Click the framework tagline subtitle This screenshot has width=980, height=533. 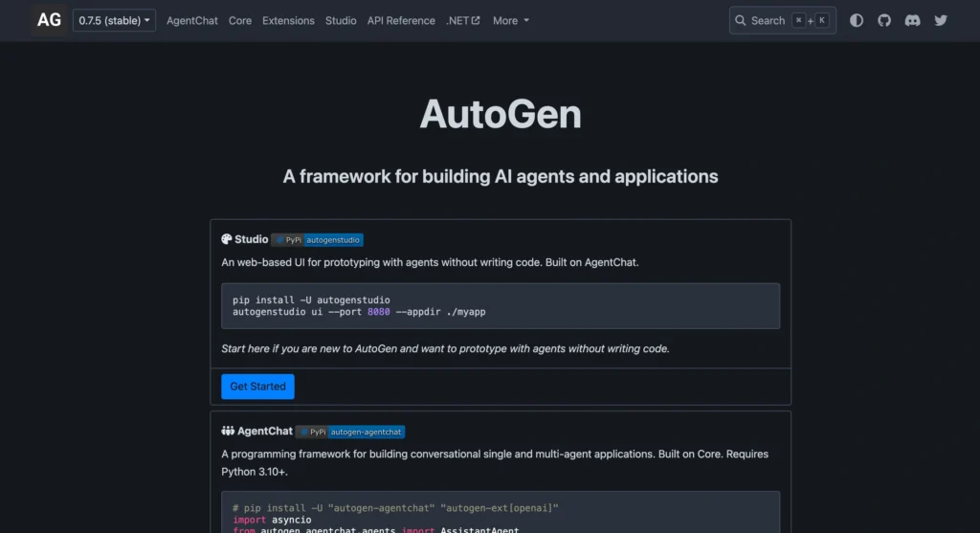501,176
